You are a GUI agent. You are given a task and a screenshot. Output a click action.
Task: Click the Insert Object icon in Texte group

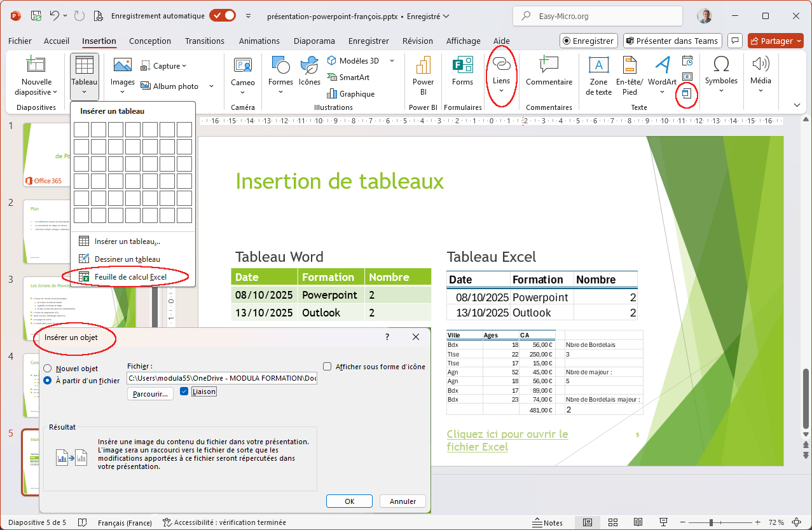[x=687, y=93]
